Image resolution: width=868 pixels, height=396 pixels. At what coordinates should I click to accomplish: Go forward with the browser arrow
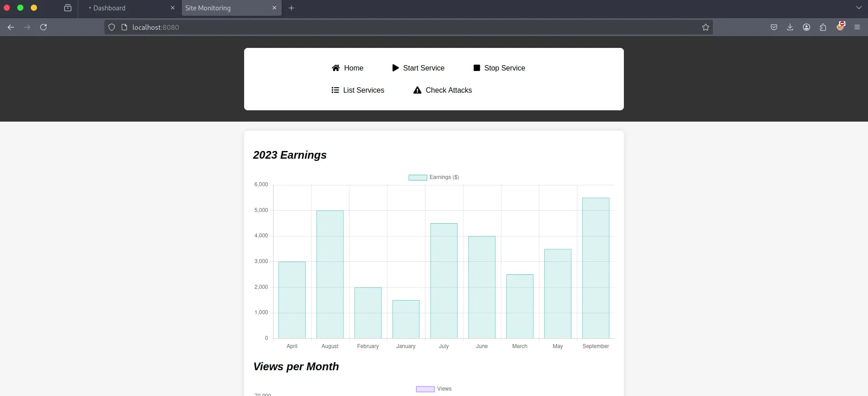pos(27,27)
